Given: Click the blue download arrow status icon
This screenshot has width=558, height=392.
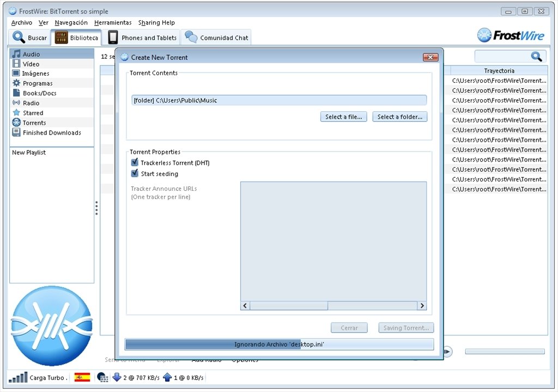Looking at the screenshot, I should (x=117, y=377).
